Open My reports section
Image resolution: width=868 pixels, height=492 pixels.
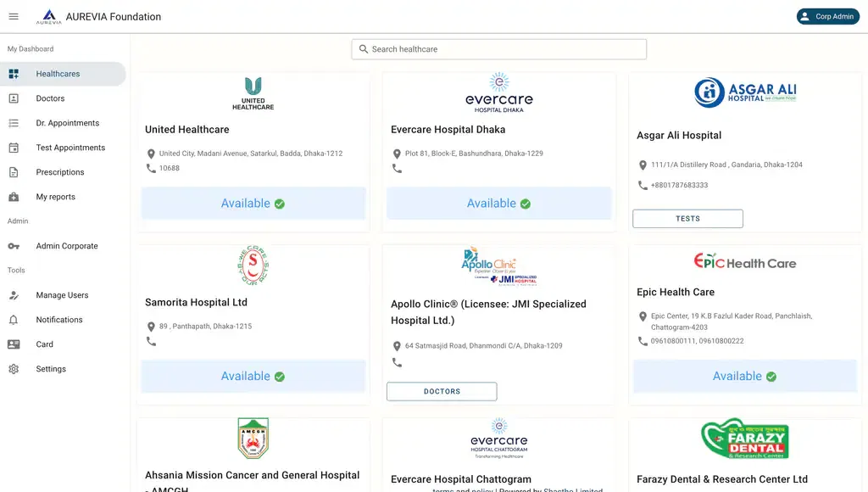point(63,197)
